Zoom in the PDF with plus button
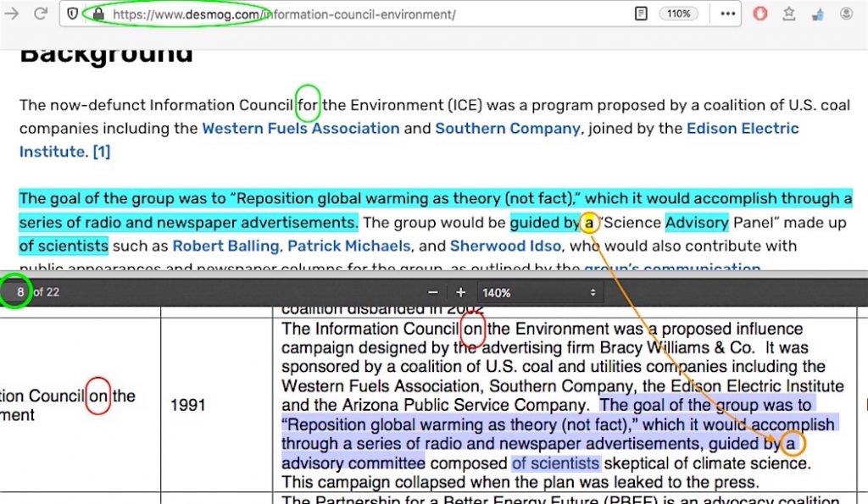 click(460, 292)
